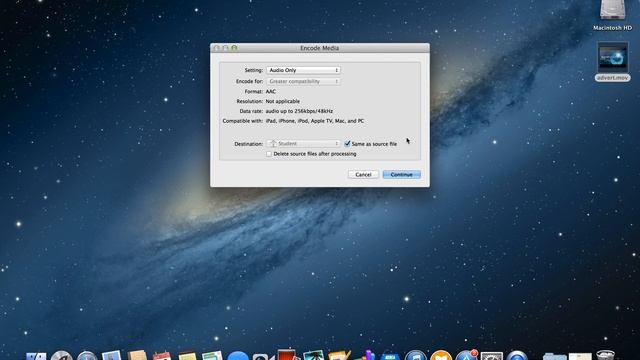The width and height of the screenshot is (640, 360).
Task: Uncheck the Same as source file checkbox
Action: pyautogui.click(x=347, y=144)
